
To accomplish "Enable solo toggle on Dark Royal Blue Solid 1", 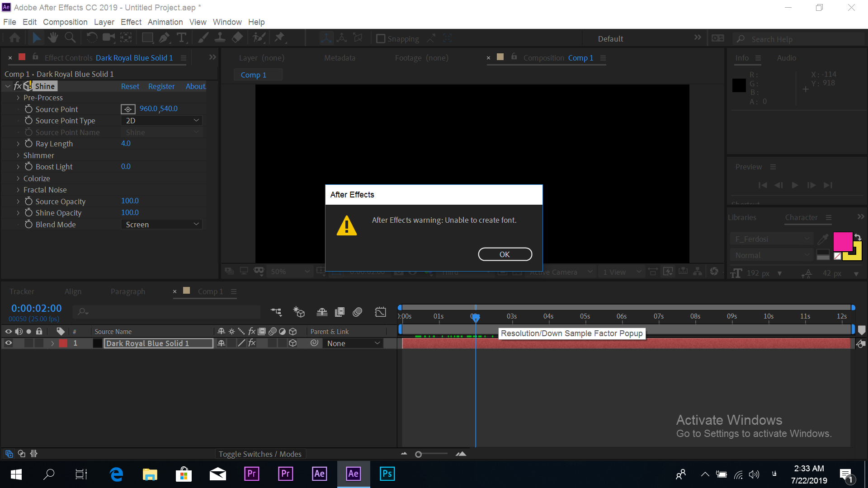I will click(x=28, y=343).
